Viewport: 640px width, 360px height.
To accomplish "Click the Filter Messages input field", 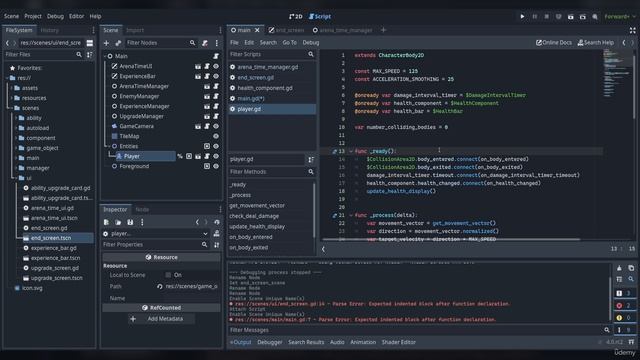I will tap(416, 330).
